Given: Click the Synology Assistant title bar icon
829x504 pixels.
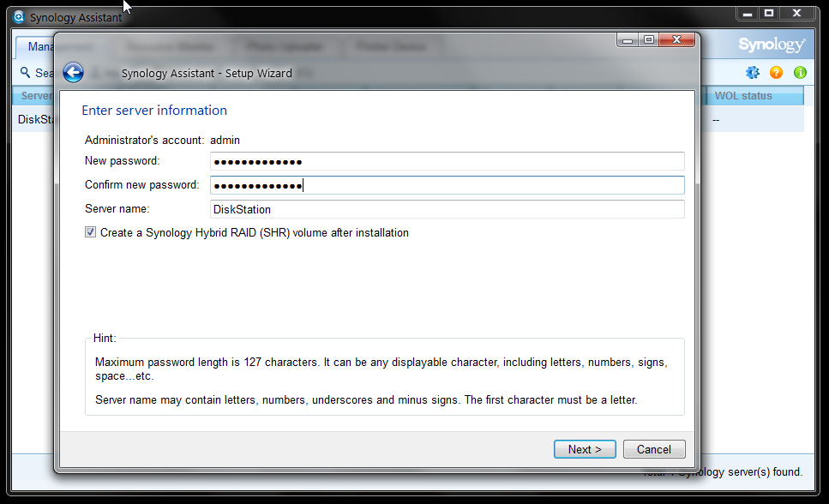Looking at the screenshot, I should click(19, 17).
